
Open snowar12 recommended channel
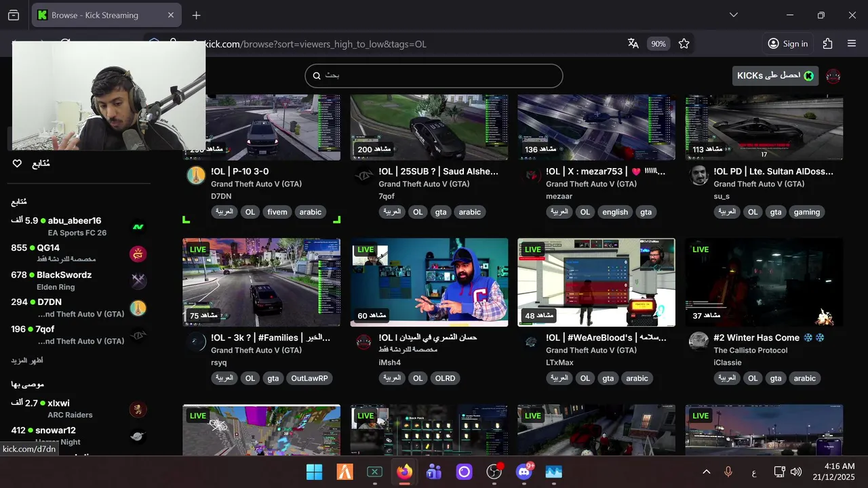[x=78, y=436]
